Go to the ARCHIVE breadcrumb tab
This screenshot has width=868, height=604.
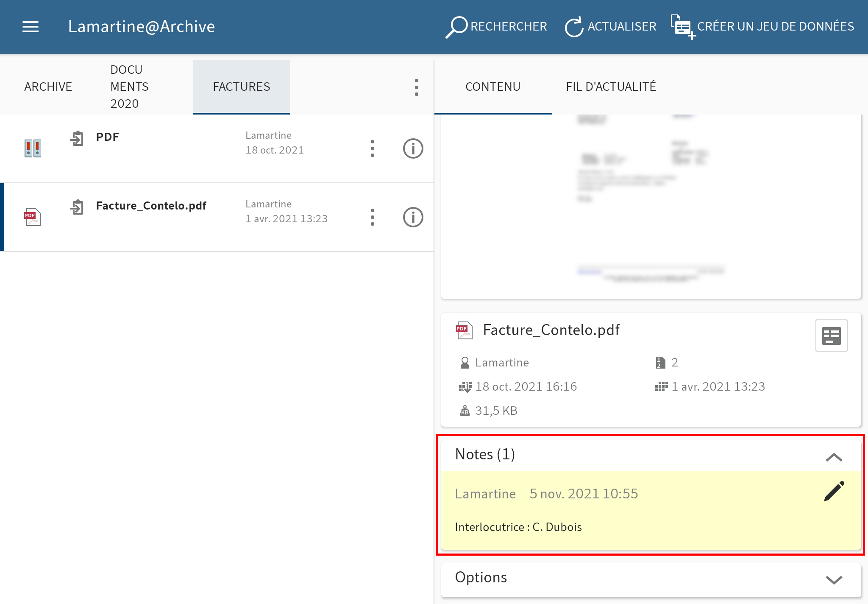point(48,87)
